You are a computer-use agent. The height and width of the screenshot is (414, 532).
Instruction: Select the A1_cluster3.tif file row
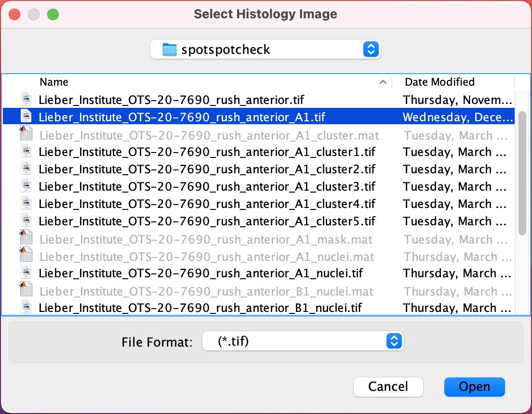point(207,186)
